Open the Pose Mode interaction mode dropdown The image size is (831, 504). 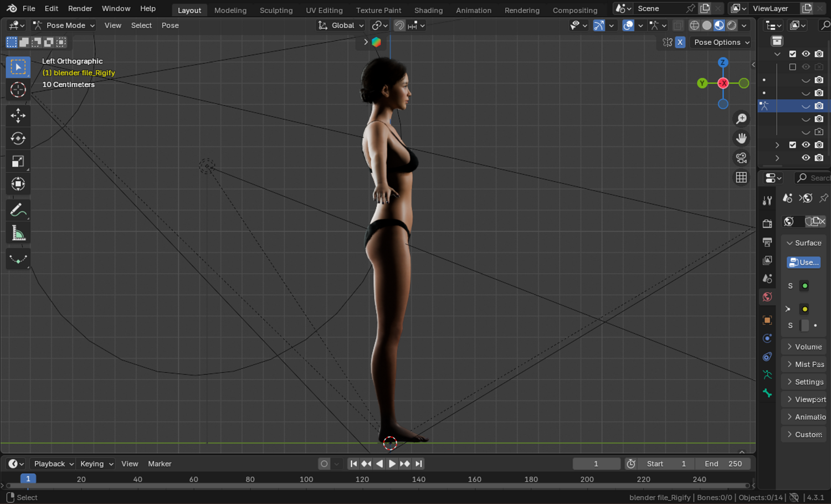[64, 25]
